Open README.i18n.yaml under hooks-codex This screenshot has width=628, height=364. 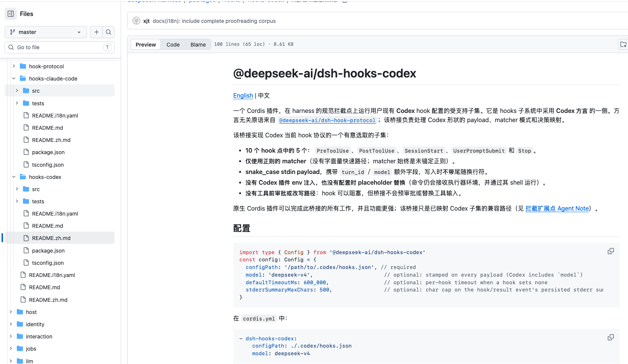(55, 213)
